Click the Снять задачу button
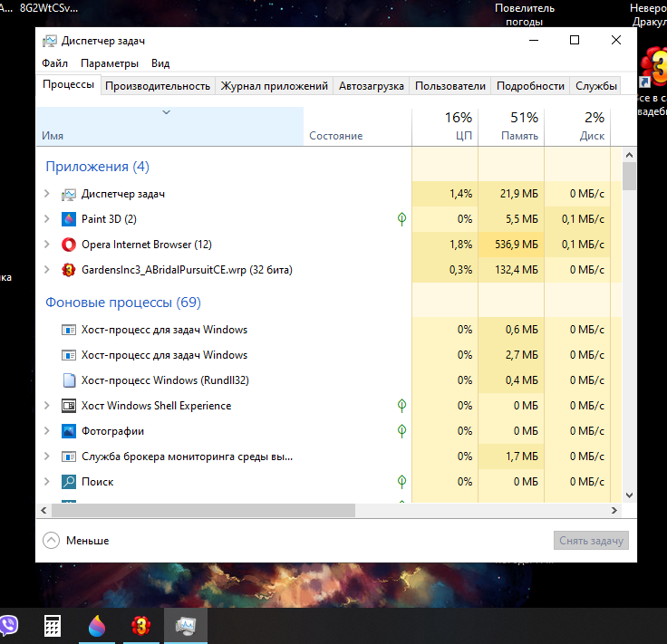The height and width of the screenshot is (644, 667). tap(591, 541)
